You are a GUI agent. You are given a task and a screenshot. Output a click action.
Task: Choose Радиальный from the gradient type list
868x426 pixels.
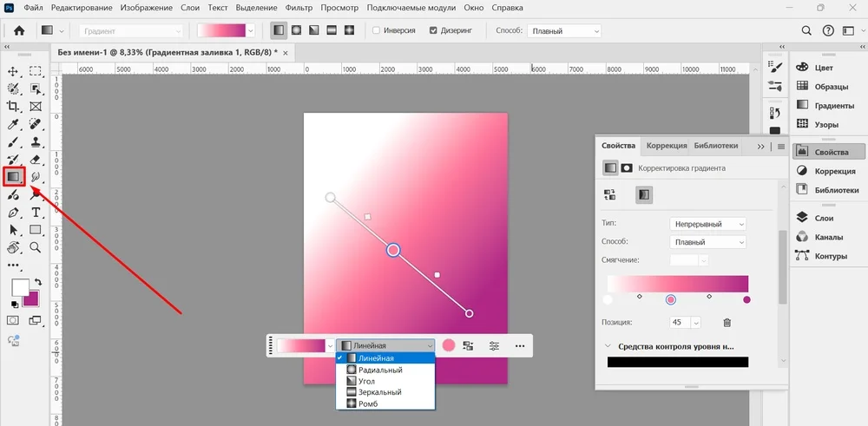tap(380, 370)
